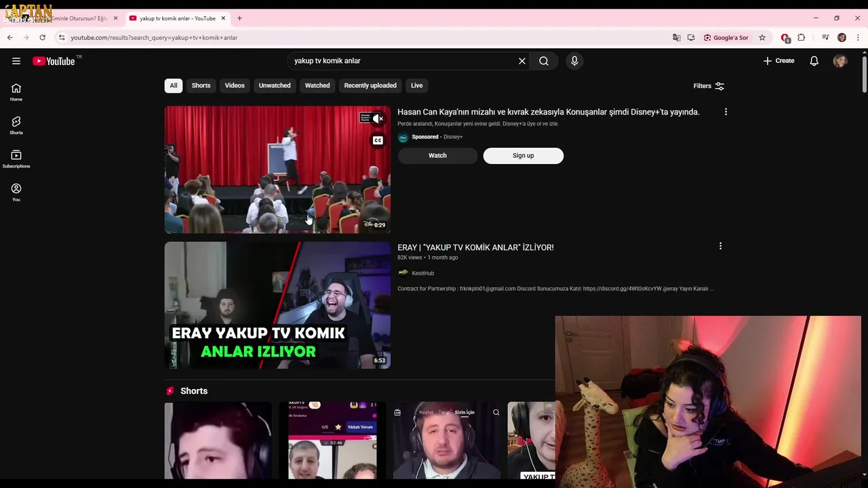The width and height of the screenshot is (868, 488).
Task: Click the Sponsored Disney+ label
Action: click(x=437, y=137)
